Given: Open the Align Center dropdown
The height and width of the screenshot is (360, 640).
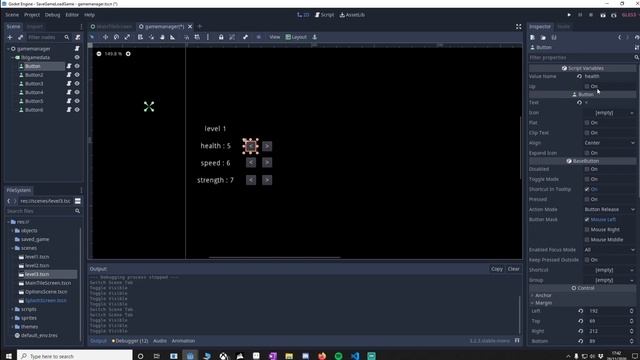Looking at the screenshot, I should tap(609, 143).
